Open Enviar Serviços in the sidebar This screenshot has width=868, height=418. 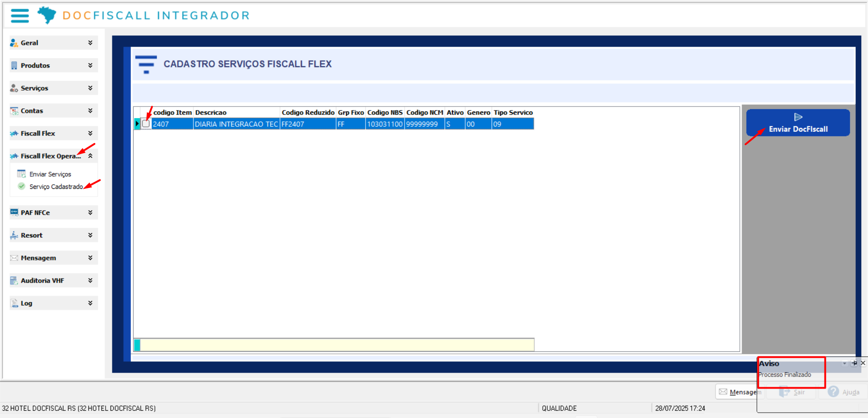pos(50,174)
